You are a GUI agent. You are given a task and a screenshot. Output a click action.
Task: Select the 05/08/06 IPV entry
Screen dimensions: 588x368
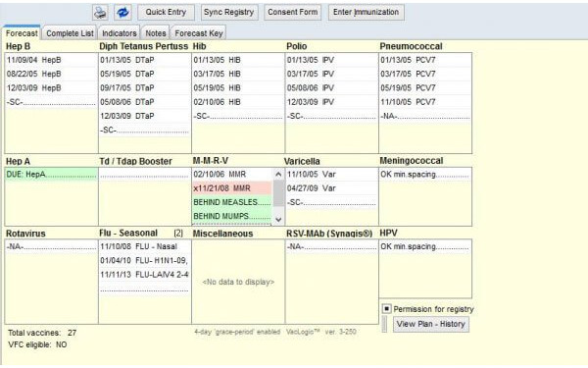[331, 88]
